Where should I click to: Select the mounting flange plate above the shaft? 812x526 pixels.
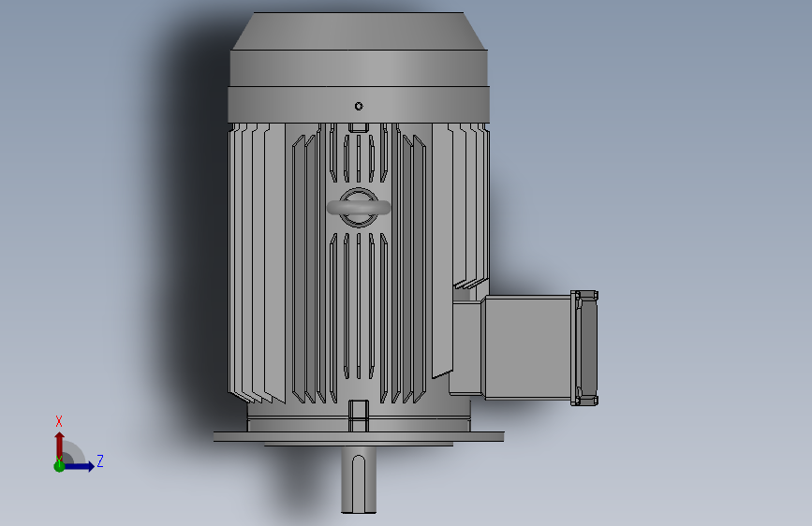click(359, 437)
